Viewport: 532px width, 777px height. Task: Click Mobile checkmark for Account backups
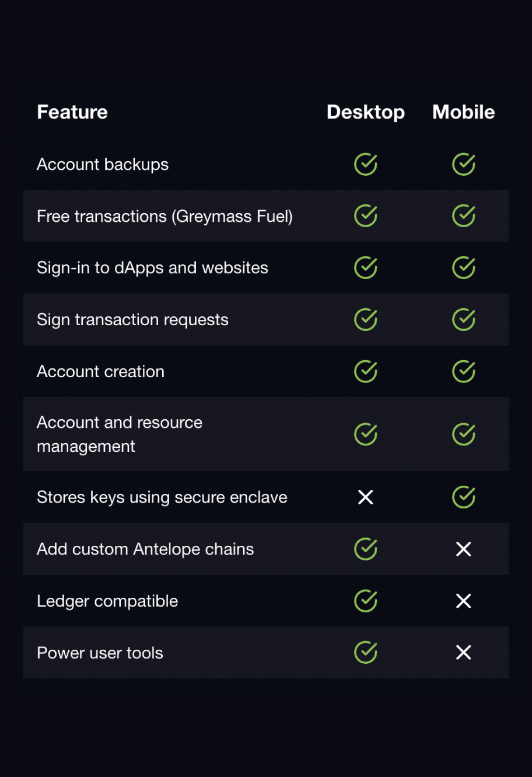(x=464, y=165)
